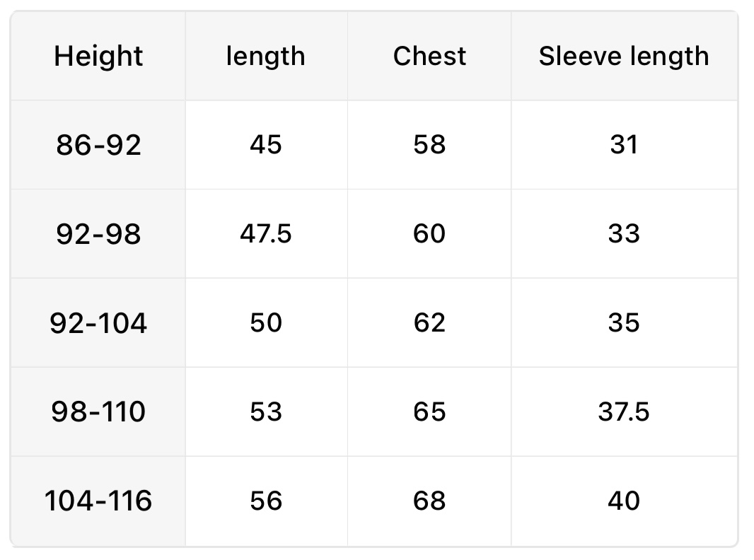
Task: Select the length value 47.5
Action: coord(266,234)
